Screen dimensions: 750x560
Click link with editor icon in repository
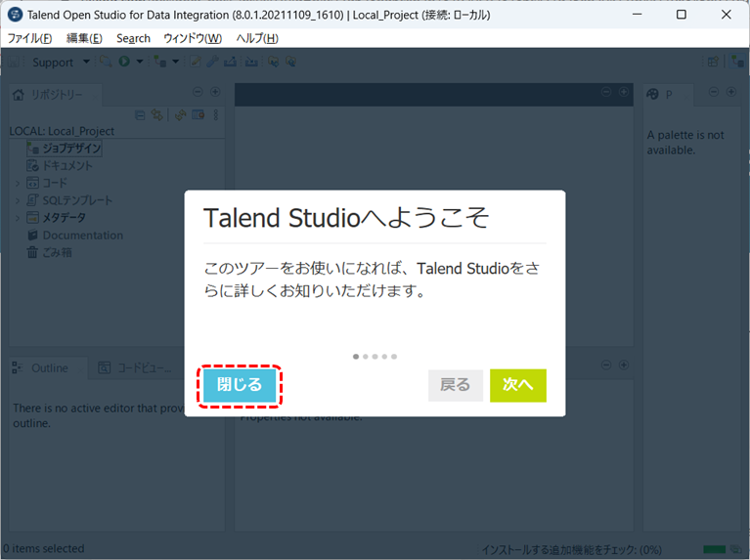tap(156, 114)
